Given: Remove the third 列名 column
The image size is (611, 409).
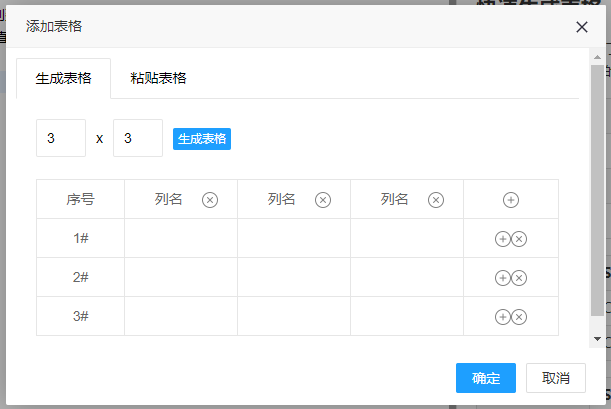Looking at the screenshot, I should click(436, 200).
